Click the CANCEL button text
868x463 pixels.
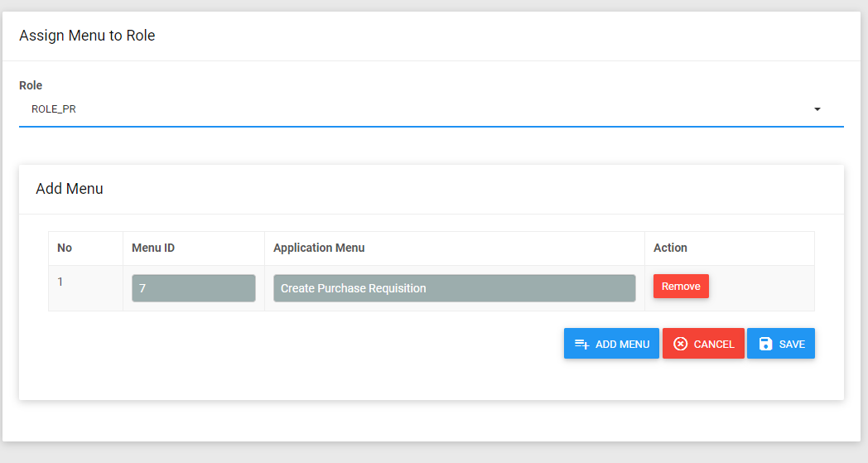[x=714, y=344]
